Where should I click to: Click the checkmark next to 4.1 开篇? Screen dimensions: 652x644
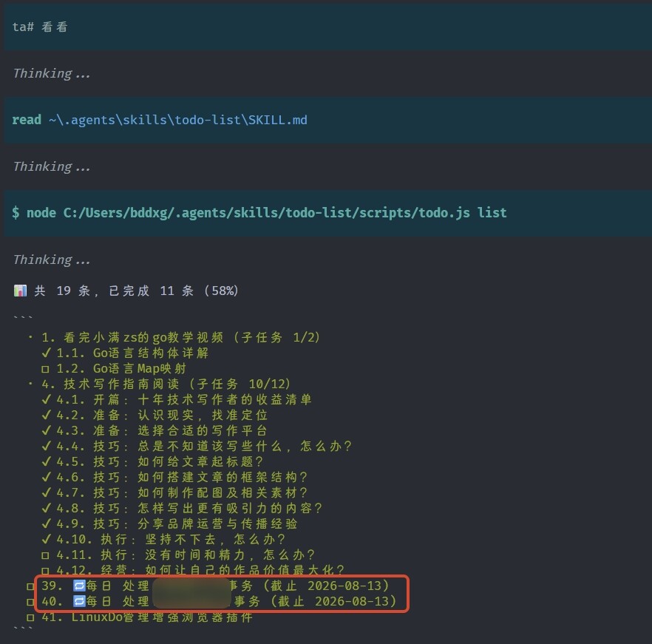coord(46,399)
